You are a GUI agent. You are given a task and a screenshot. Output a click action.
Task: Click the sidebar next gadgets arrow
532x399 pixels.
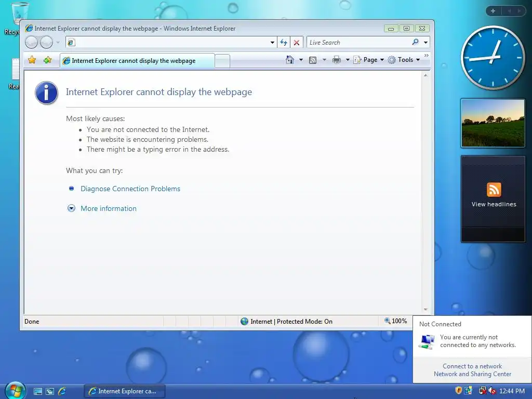(519, 11)
